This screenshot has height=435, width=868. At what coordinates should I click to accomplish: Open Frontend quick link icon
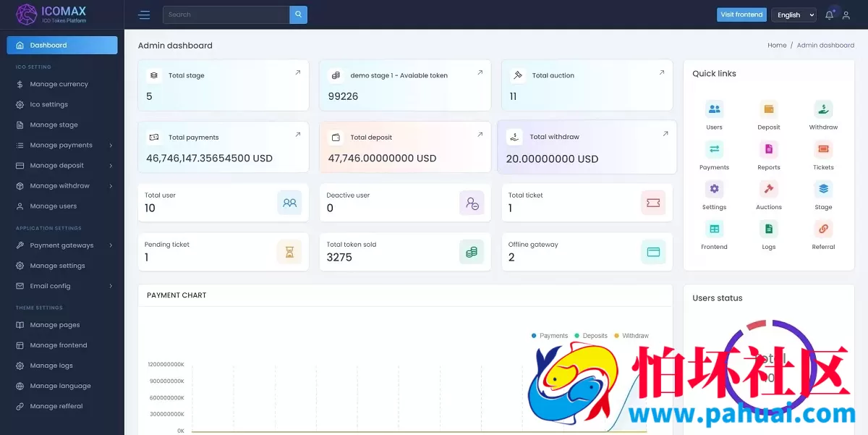pos(714,229)
